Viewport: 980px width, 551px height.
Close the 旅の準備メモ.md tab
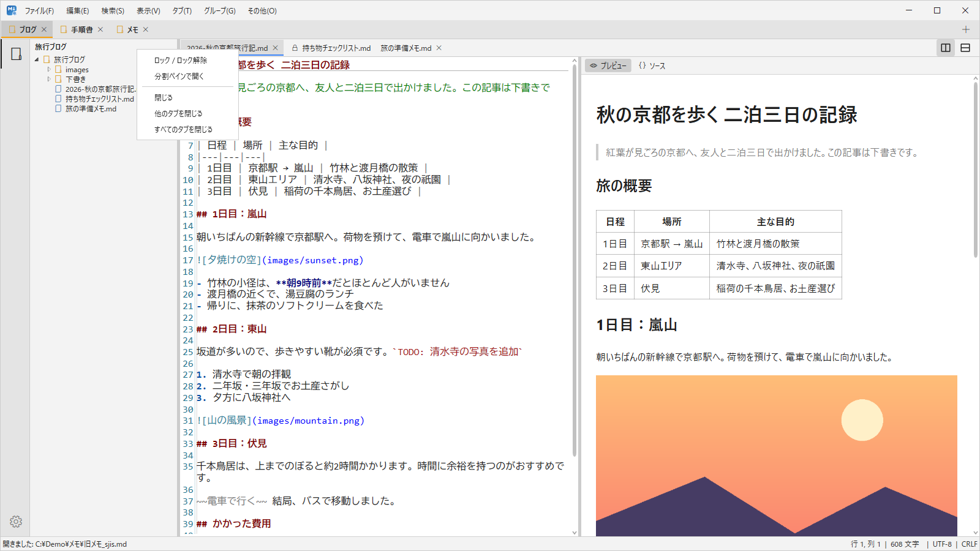(439, 48)
